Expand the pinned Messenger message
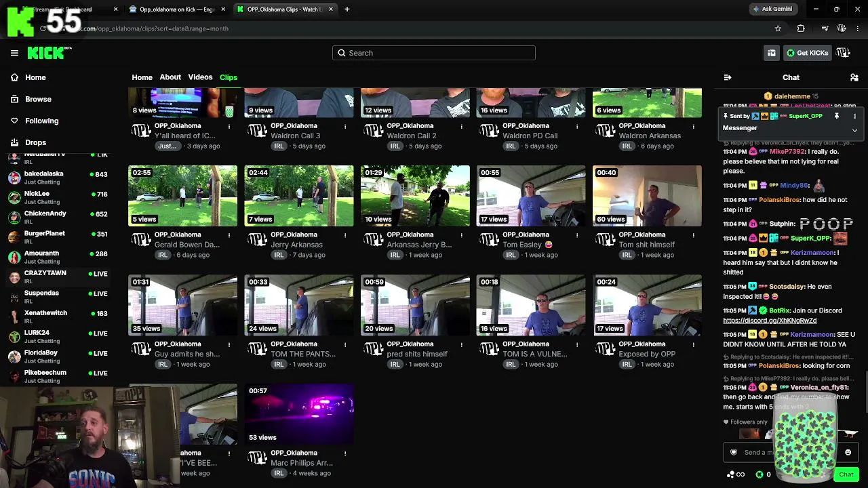This screenshot has width=868, height=488. tap(854, 130)
